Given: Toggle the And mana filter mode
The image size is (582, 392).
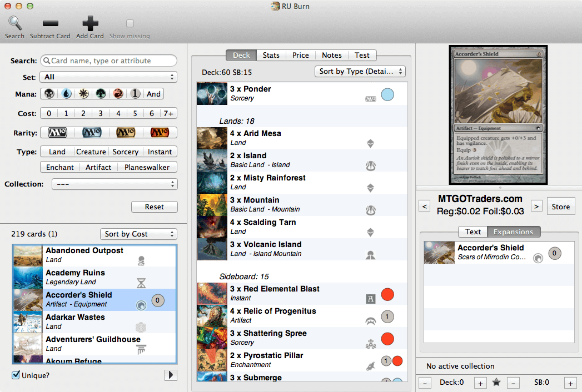Looking at the screenshot, I should tap(153, 94).
